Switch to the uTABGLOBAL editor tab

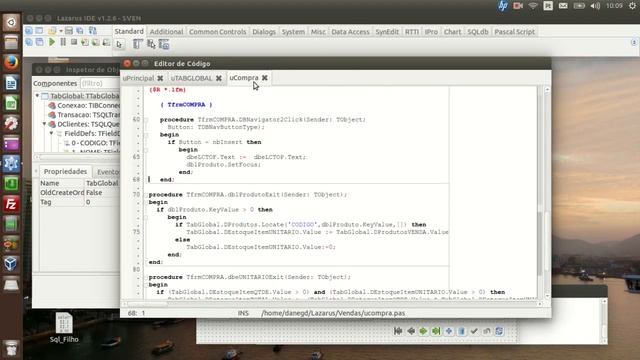(191, 78)
